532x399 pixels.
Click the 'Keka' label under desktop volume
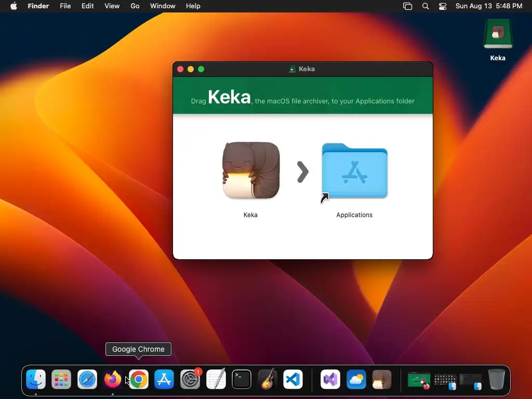point(498,58)
